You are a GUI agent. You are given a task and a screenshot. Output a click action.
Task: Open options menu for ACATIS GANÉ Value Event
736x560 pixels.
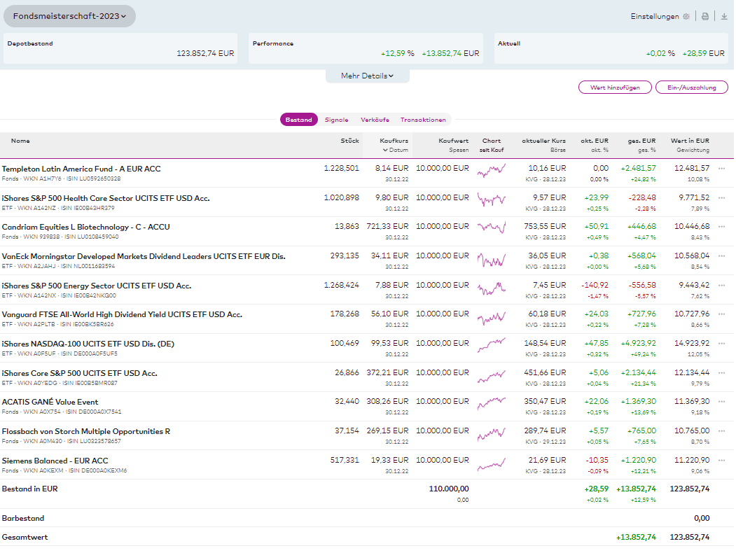721,402
